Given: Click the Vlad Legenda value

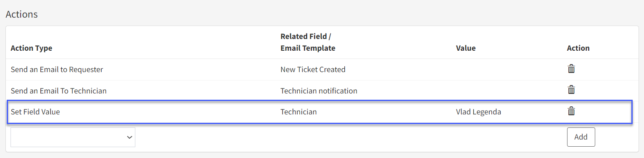Looking at the screenshot, I should tap(478, 112).
